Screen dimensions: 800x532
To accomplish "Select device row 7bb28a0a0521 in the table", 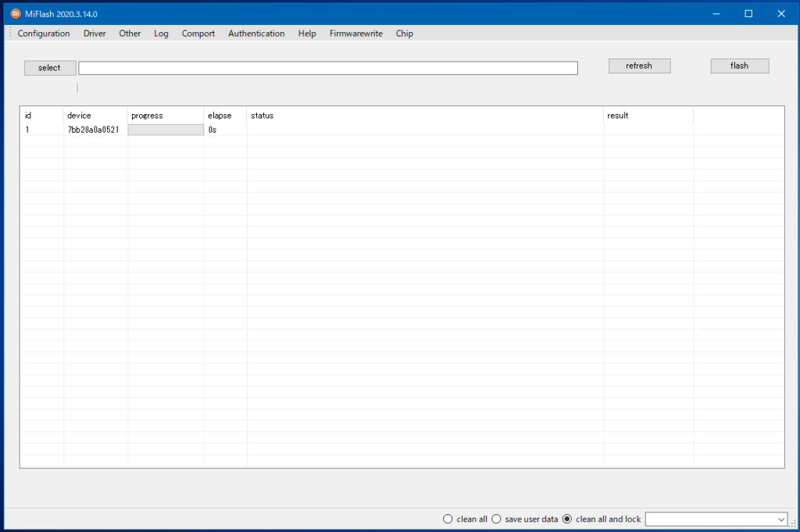I will tap(92, 129).
